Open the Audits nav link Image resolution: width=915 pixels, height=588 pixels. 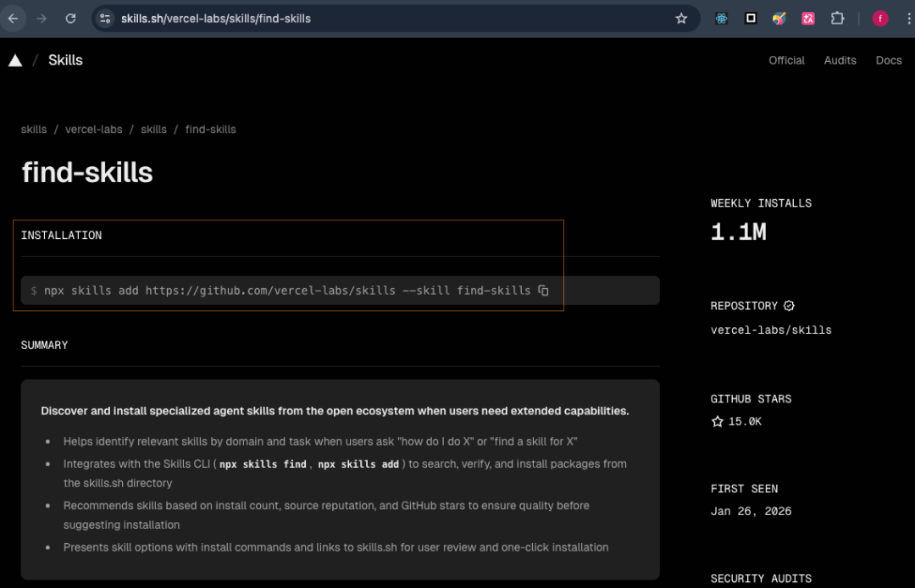(840, 60)
